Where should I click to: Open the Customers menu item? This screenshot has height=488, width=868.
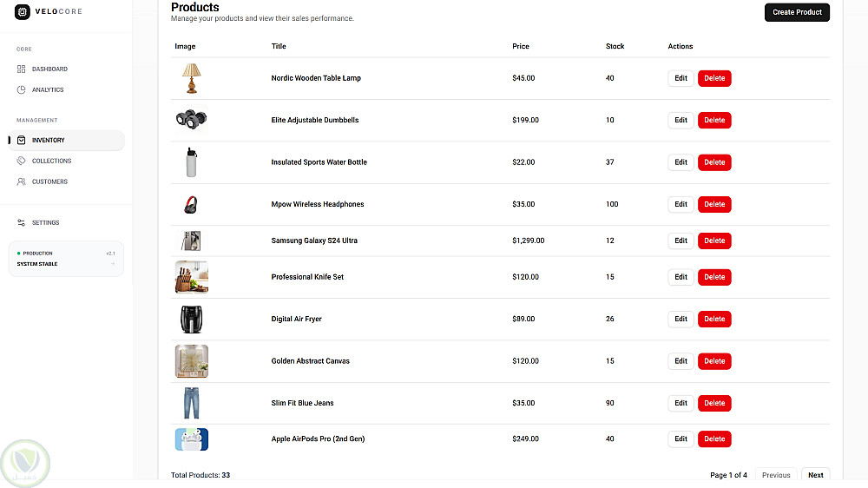49,181
